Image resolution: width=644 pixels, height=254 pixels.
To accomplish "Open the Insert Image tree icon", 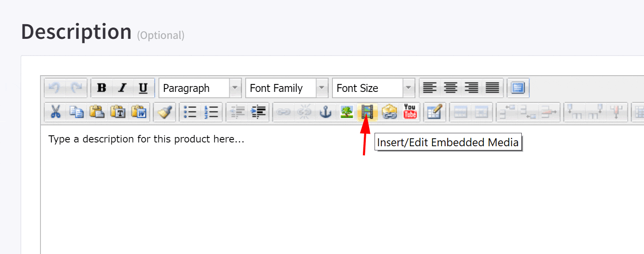I will [346, 112].
